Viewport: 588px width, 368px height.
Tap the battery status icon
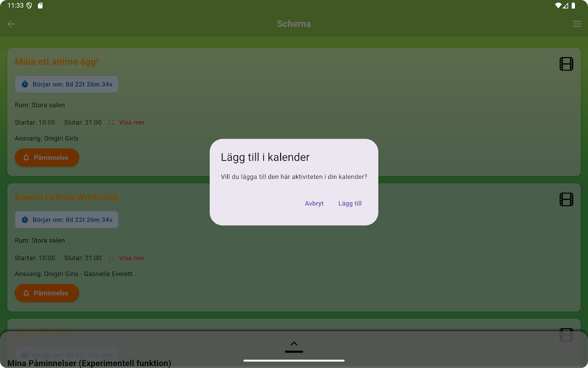click(573, 6)
